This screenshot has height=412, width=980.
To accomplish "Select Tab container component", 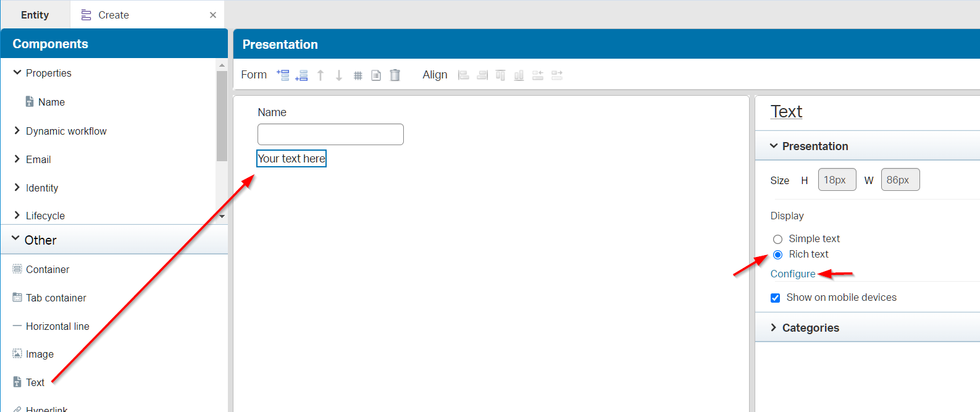I will pyautogui.click(x=56, y=298).
